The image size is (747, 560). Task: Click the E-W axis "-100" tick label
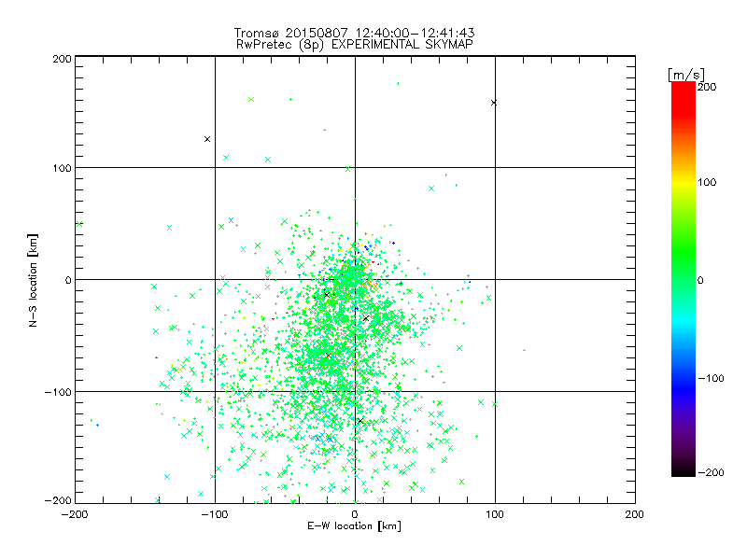[215, 514]
